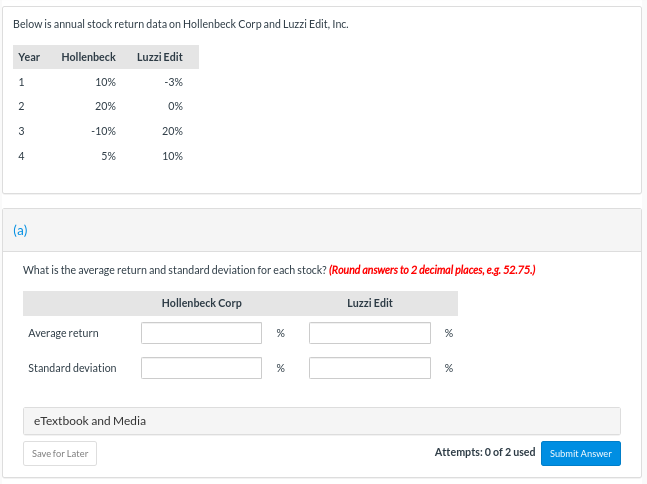647x484 pixels.
Task: Click the question text about average return
Action: point(175,270)
